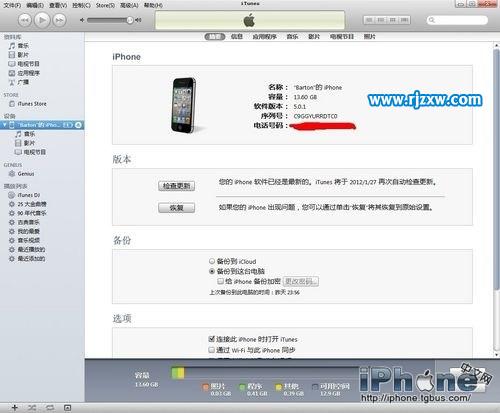Switch to list view (first view button)
The height and width of the screenshot is (413, 500).
coord(369,20)
